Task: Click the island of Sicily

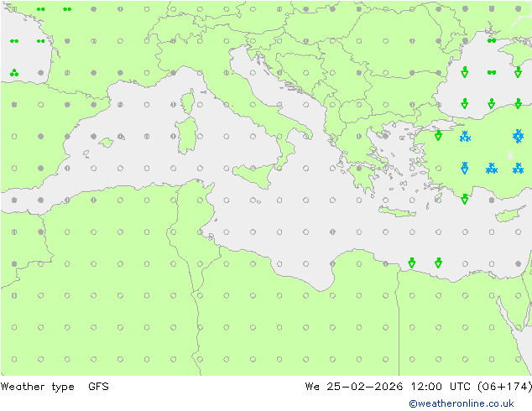Action: (x=253, y=174)
